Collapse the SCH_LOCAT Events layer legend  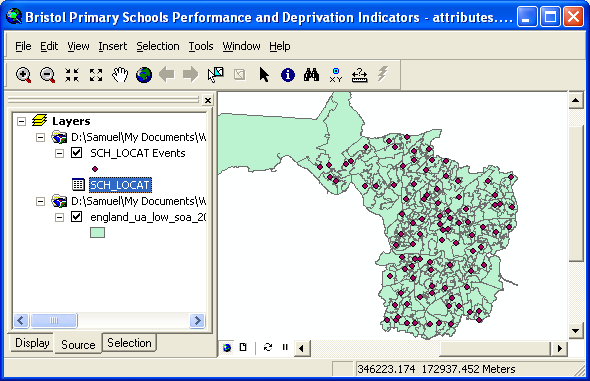[59, 153]
